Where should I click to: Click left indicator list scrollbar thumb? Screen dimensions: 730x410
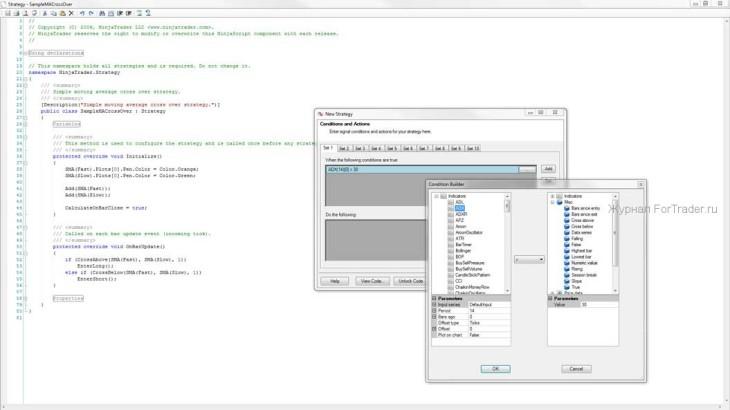point(507,206)
